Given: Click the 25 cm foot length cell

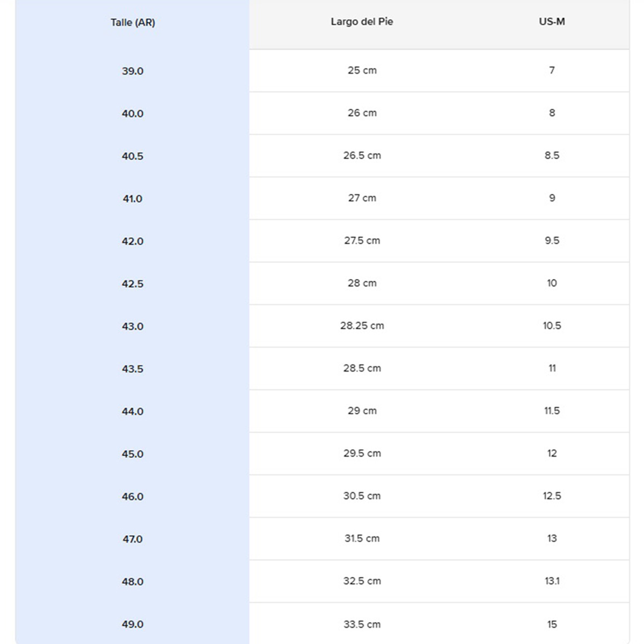Looking at the screenshot, I should (362, 70).
